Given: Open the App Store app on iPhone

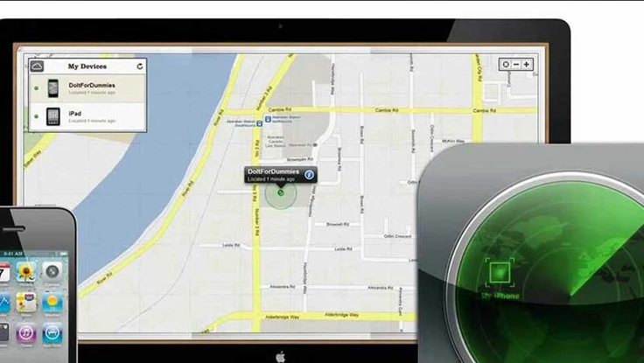Looking at the screenshot, I should pyautogui.click(x=53, y=333).
